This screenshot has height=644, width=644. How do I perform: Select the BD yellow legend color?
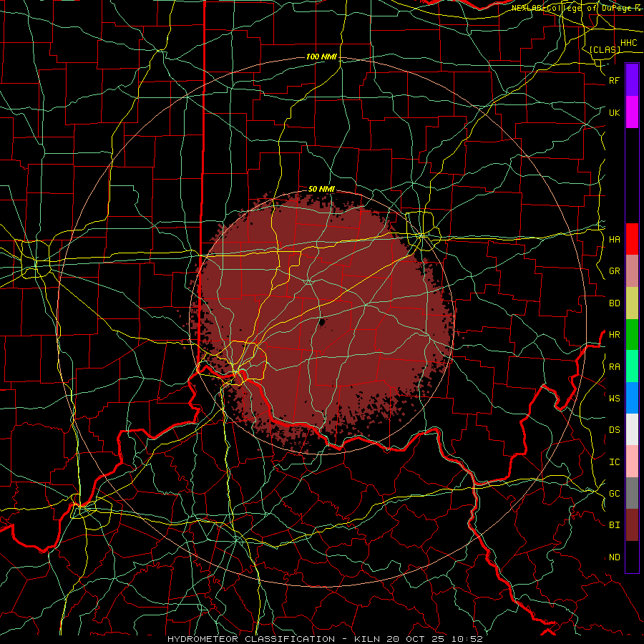[x=632, y=303]
